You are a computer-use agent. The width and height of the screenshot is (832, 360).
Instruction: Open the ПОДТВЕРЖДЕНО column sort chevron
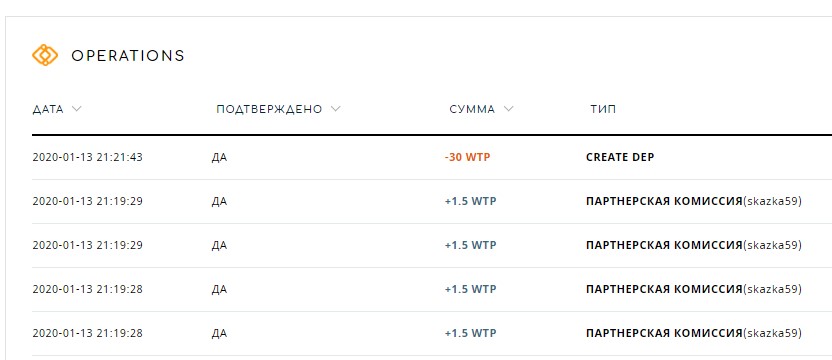[x=335, y=109]
